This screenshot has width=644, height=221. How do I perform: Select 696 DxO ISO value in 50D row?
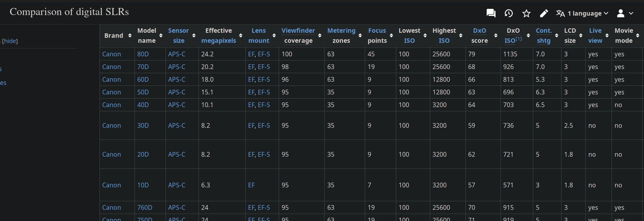(x=508, y=92)
